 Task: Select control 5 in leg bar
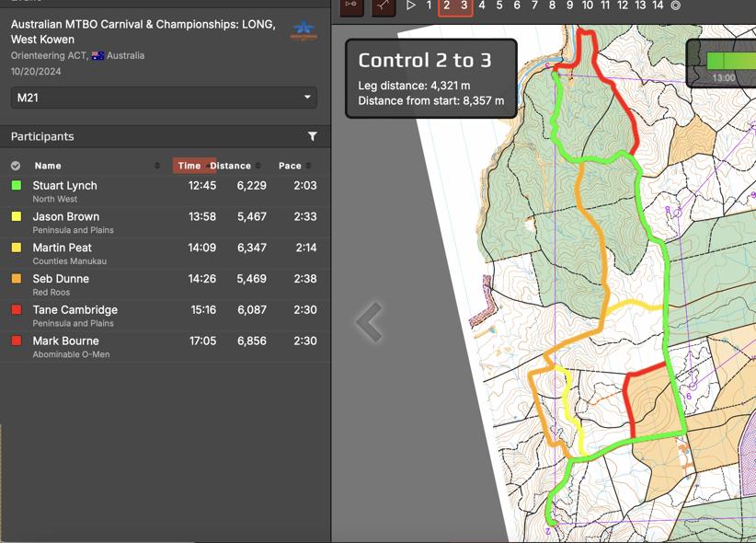[x=499, y=6]
